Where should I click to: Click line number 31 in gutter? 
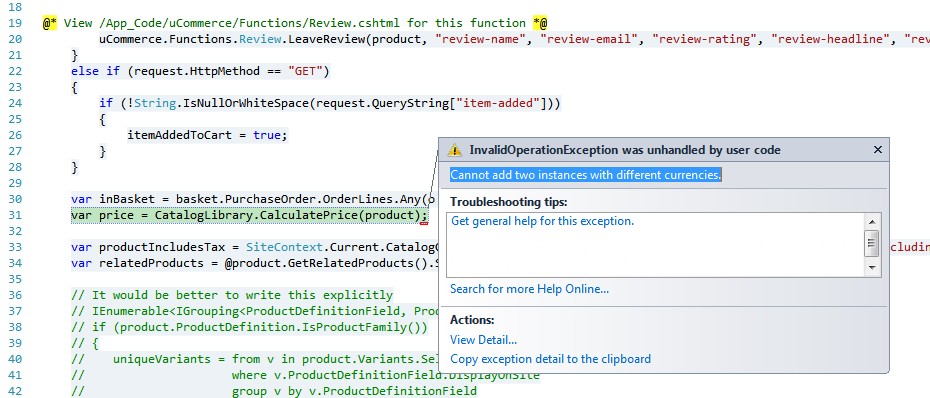pos(16,215)
